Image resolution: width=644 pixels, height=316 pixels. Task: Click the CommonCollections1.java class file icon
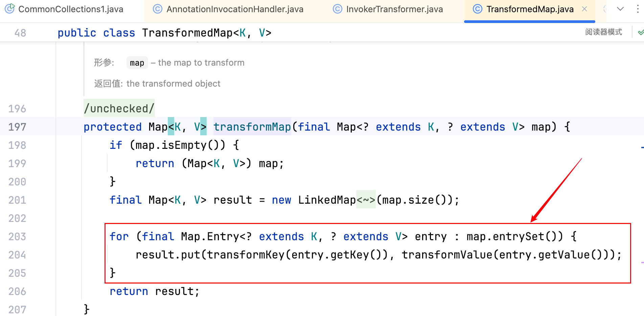pyautogui.click(x=9, y=9)
